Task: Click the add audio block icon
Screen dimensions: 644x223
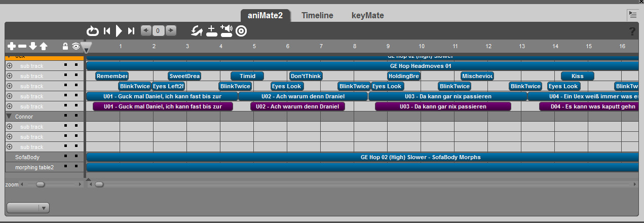Action: [x=226, y=31]
